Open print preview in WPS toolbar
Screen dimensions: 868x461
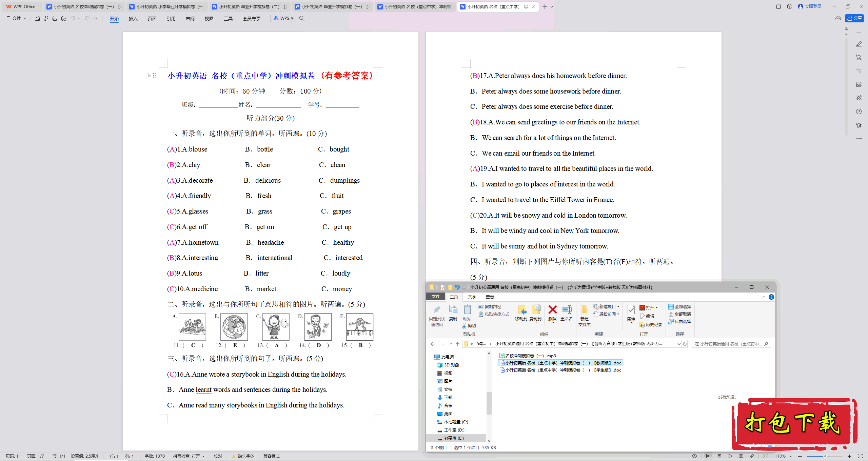tap(64, 18)
